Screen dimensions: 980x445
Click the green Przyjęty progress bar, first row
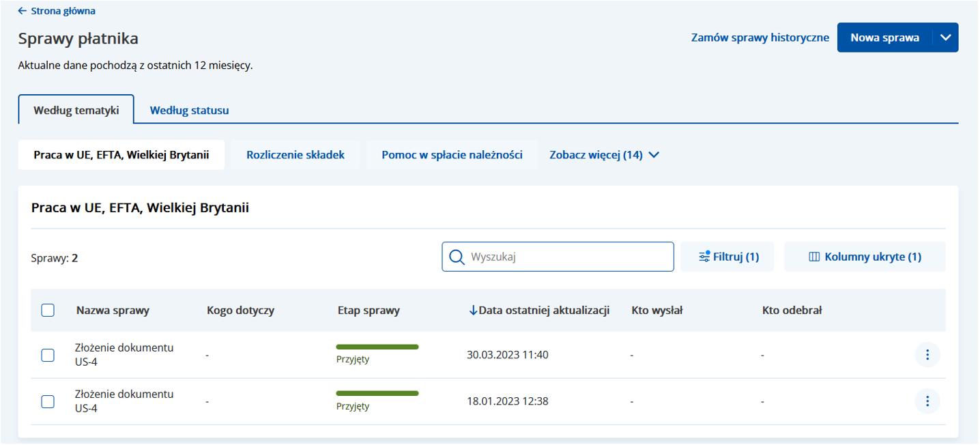pos(377,347)
